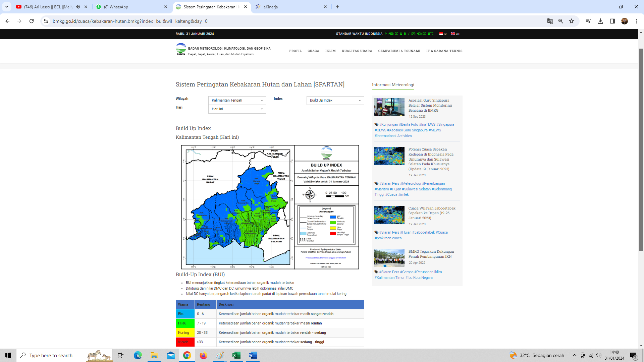Click the #prakiraan cuaca hashtag
Image resolution: width=644 pixels, height=362 pixels.
pyautogui.click(x=388, y=238)
